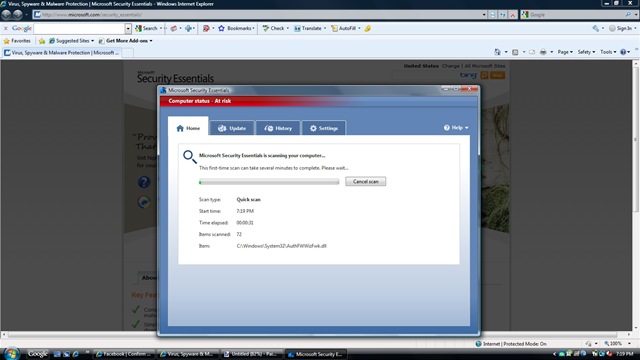Click the zoom level 100% control
This screenshot has height=360, width=640.
click(615, 344)
